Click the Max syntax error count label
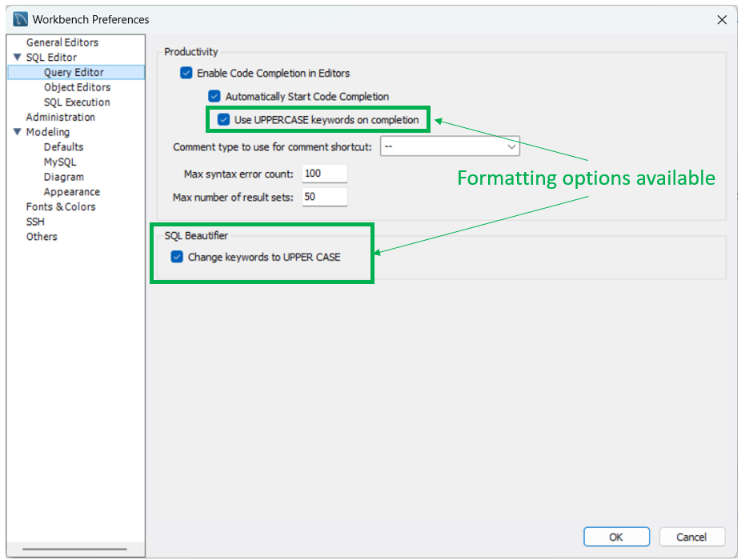 pyautogui.click(x=238, y=174)
